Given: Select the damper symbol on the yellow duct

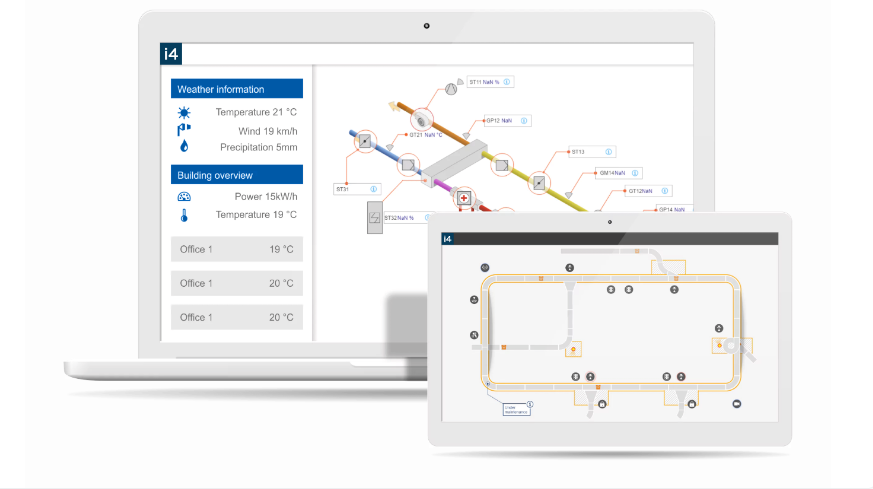Looking at the screenshot, I should (x=539, y=183).
